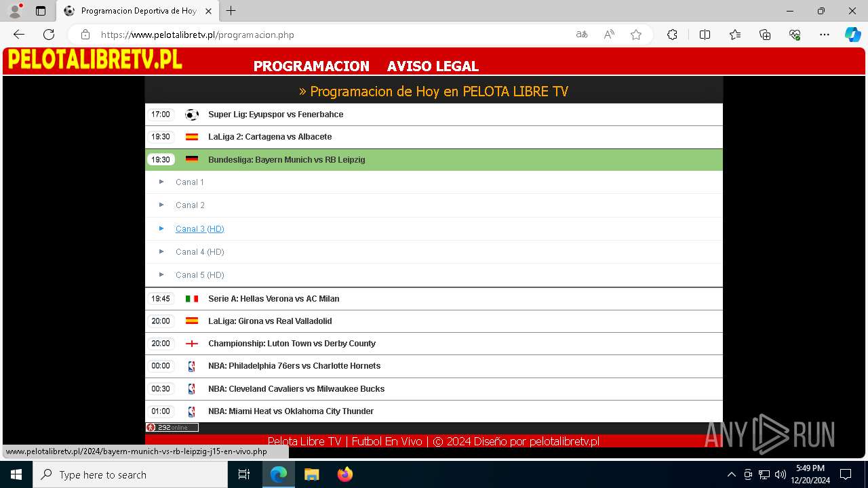Show hidden tray icons chevron

pyautogui.click(x=731, y=474)
